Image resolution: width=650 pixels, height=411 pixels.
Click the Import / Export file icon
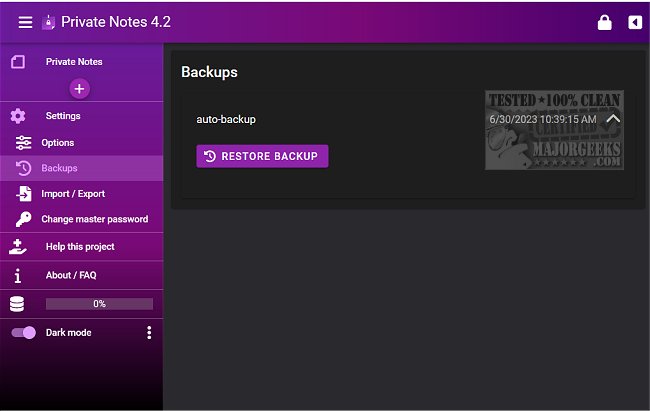24,194
